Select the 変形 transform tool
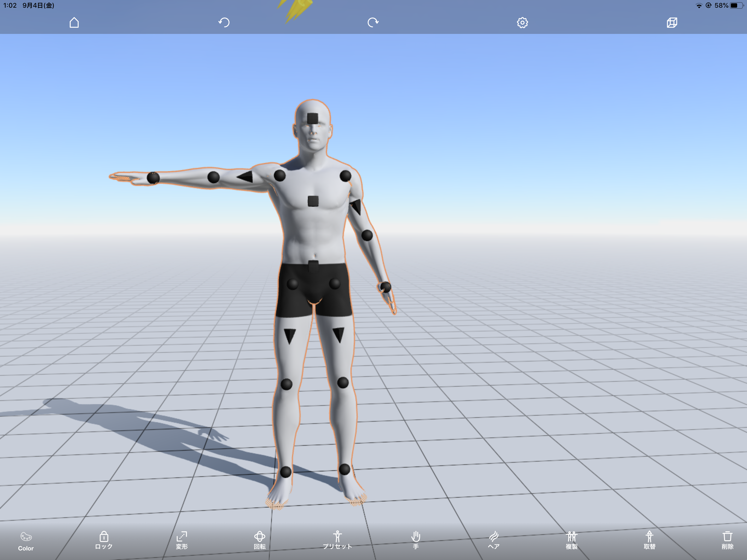 (x=182, y=540)
